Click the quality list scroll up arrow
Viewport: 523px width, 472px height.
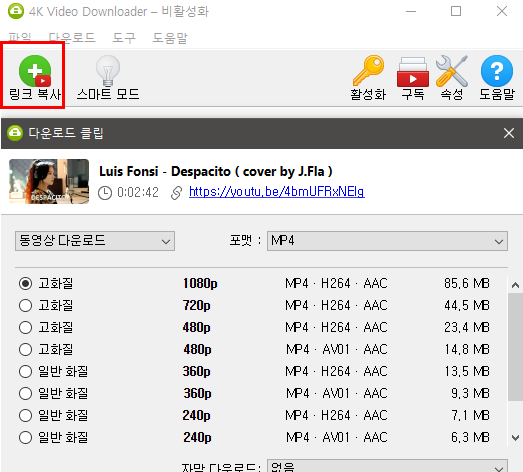[x=515, y=285]
